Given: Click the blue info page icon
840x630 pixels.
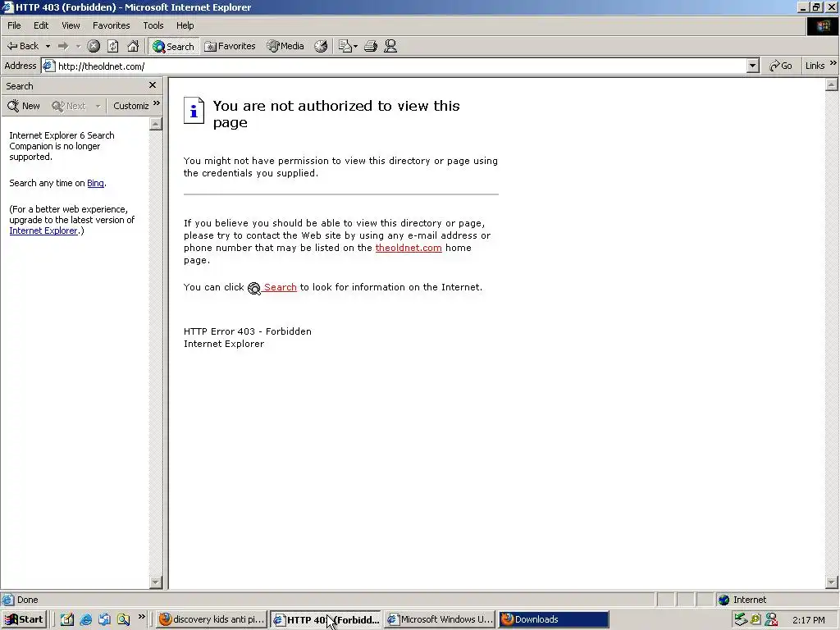Looking at the screenshot, I should (x=194, y=111).
